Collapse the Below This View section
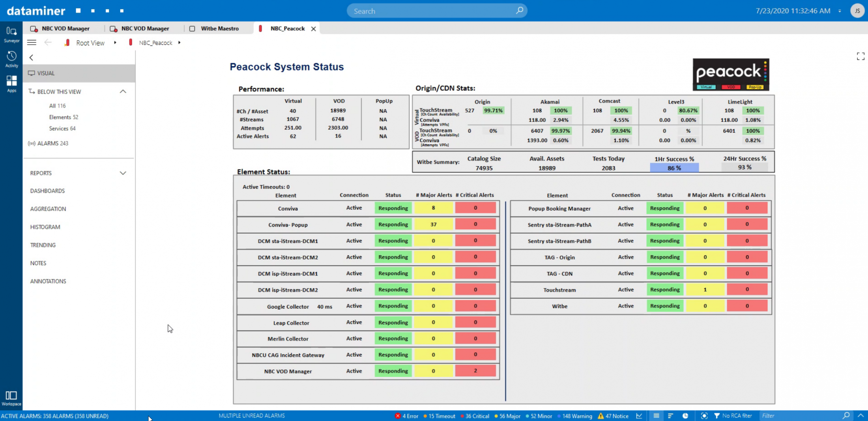The image size is (868, 421). click(123, 92)
